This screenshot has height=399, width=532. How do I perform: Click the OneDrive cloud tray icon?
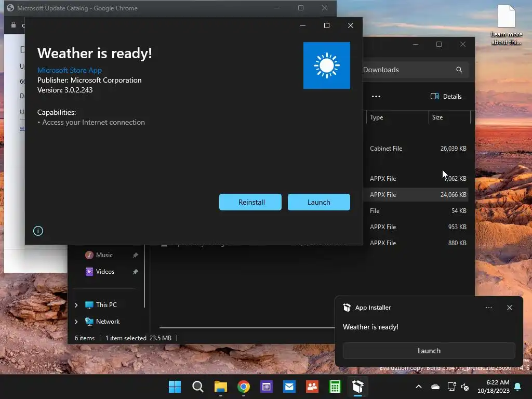coord(435,387)
